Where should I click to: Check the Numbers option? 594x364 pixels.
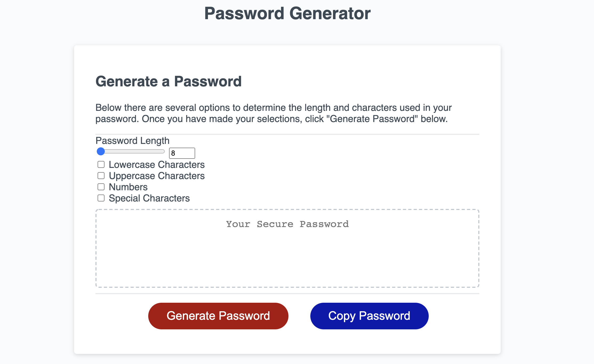(x=101, y=187)
